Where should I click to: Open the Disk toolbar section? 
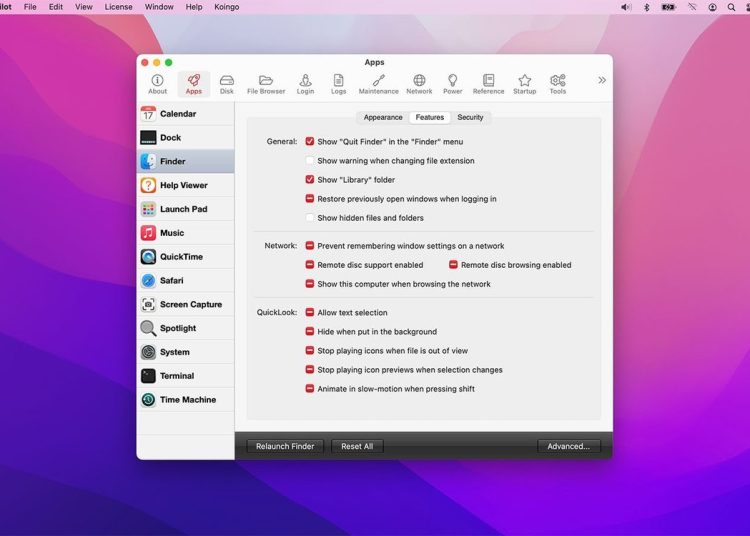coord(227,84)
